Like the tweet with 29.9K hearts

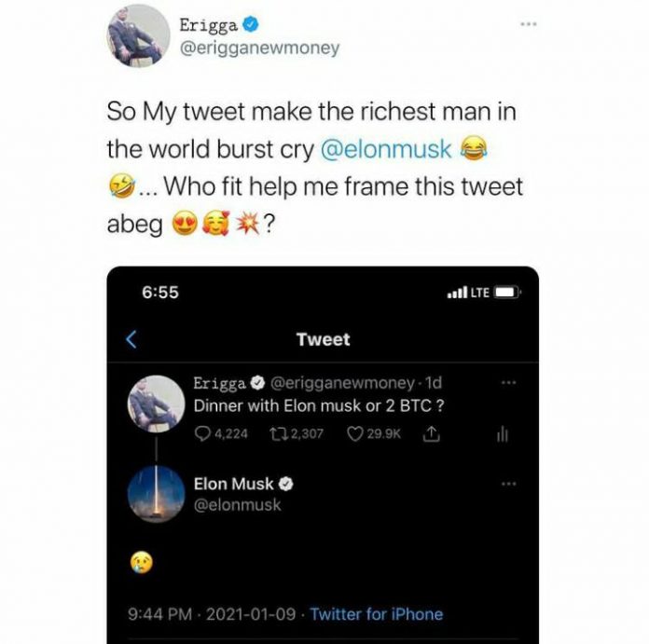point(354,433)
